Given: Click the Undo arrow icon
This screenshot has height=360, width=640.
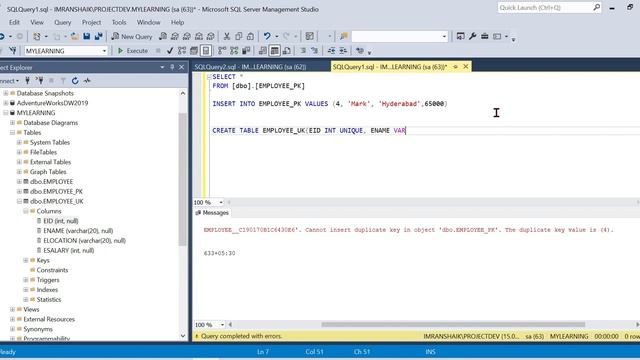Looking at the screenshot, I should [267, 37].
